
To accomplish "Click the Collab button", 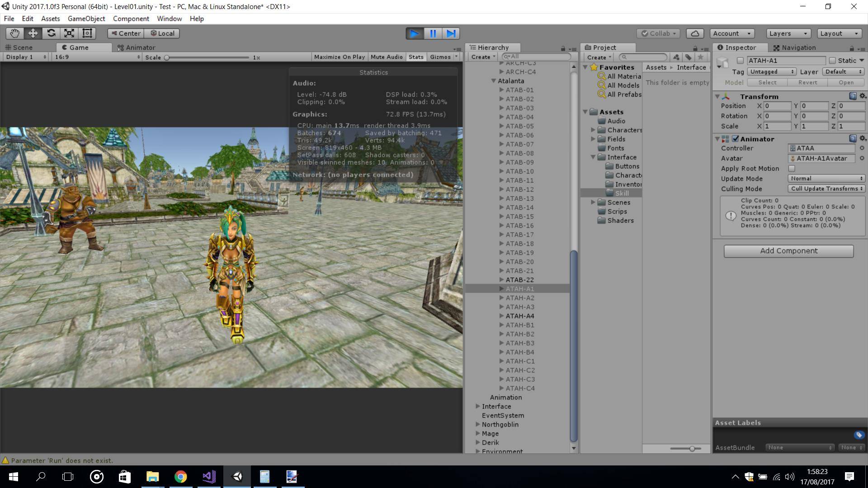I will [658, 33].
